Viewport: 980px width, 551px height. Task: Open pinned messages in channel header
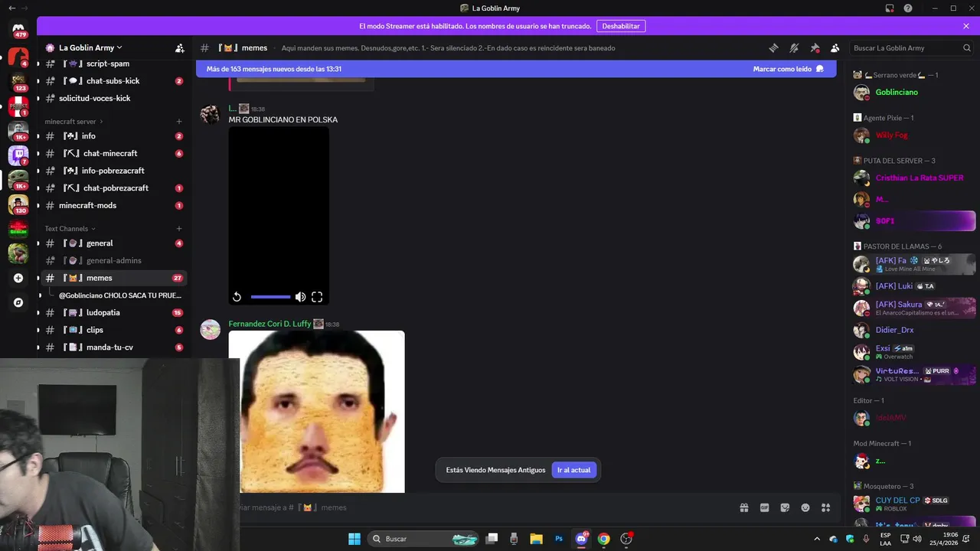click(815, 47)
